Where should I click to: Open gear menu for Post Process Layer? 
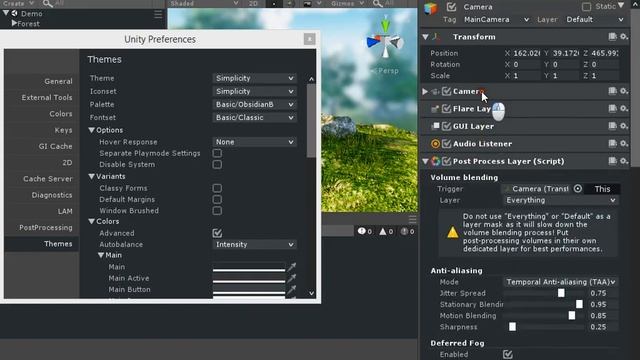[624, 161]
